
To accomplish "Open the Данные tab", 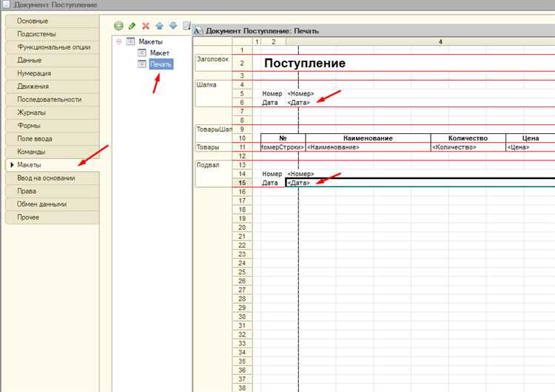I will [x=53, y=60].
